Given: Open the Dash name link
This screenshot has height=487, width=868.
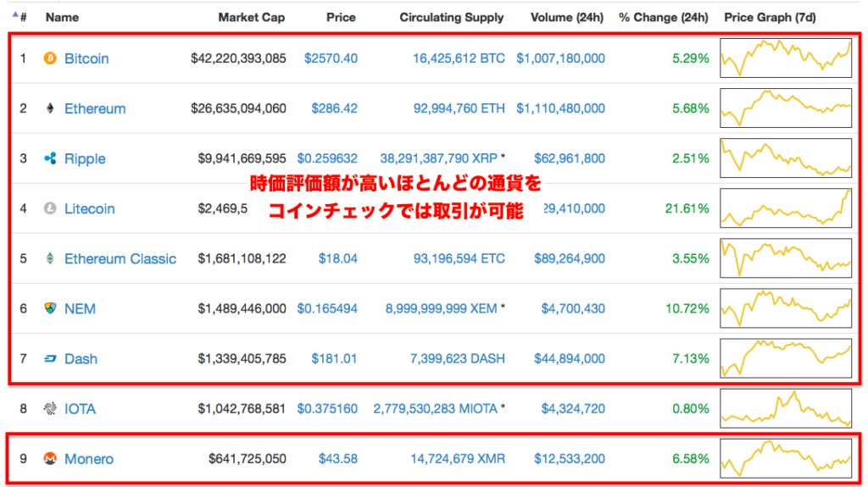Looking at the screenshot, I should click(x=81, y=359).
